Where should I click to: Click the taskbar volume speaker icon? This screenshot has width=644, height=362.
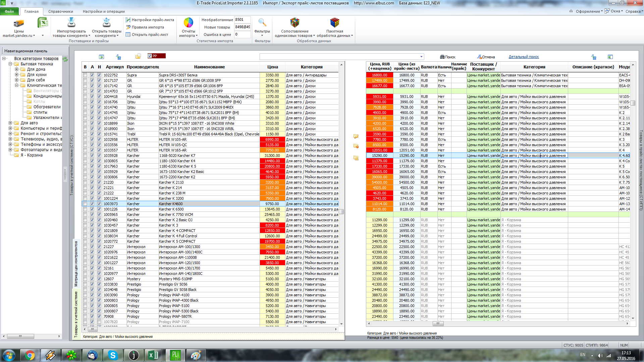[x=600, y=355]
